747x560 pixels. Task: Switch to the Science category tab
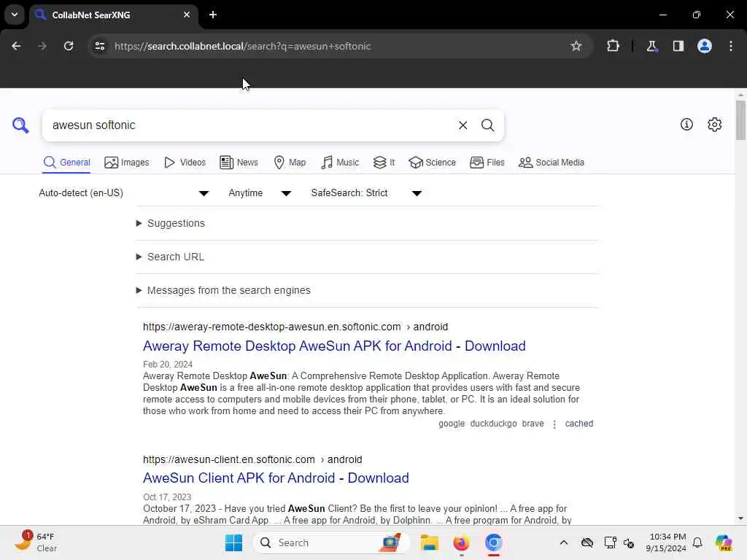coord(432,163)
